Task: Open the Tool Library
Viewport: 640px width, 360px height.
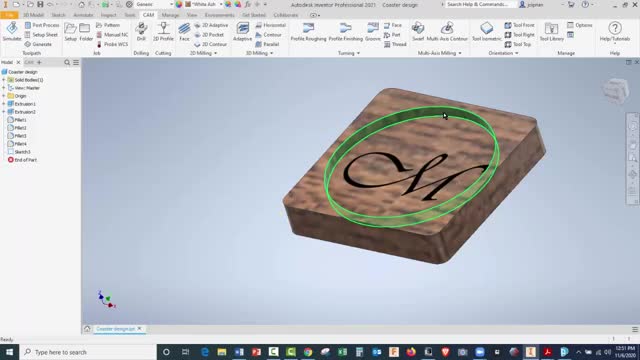Action: coord(551,32)
